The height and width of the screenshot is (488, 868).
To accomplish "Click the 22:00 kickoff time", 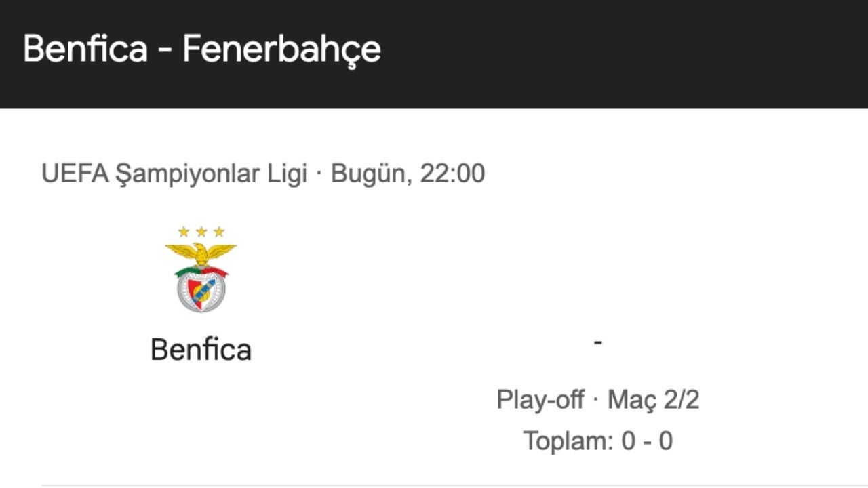I will [452, 174].
